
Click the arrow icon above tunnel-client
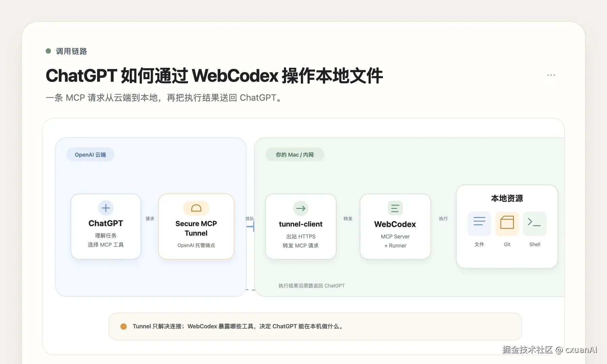[x=301, y=208]
